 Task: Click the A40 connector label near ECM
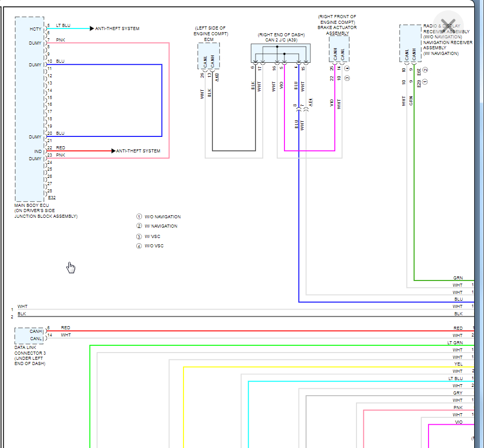pyautogui.click(x=217, y=77)
